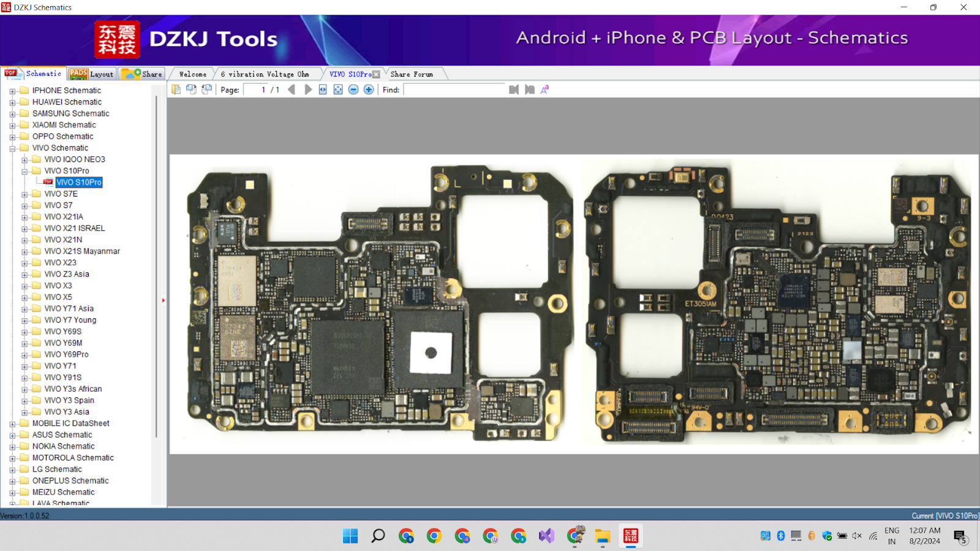Image resolution: width=980 pixels, height=551 pixels.
Task: Select ASUS Schematic folder
Action: 62,435
